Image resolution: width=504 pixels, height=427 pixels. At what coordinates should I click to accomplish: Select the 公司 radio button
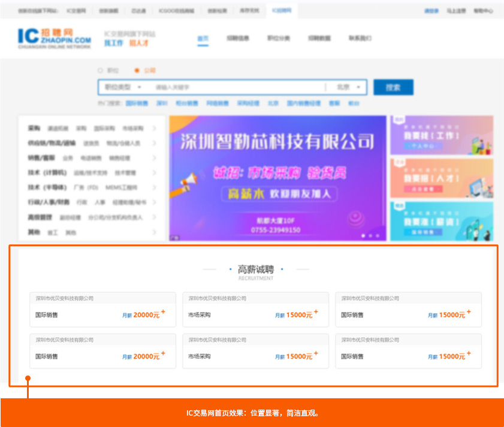(x=137, y=70)
